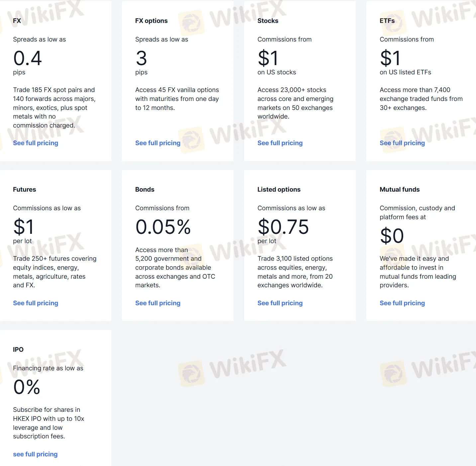Open See full pricing under FX options
Viewport: 476px width, 466px height.
(x=158, y=143)
